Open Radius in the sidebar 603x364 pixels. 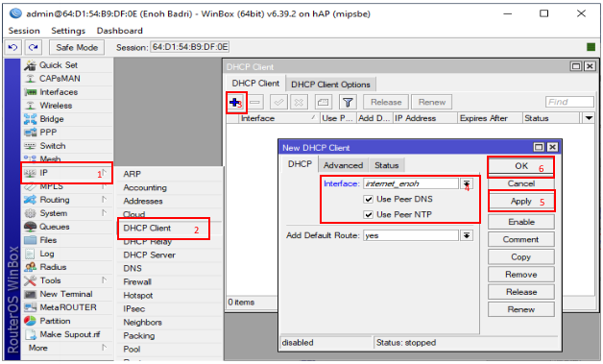53,267
